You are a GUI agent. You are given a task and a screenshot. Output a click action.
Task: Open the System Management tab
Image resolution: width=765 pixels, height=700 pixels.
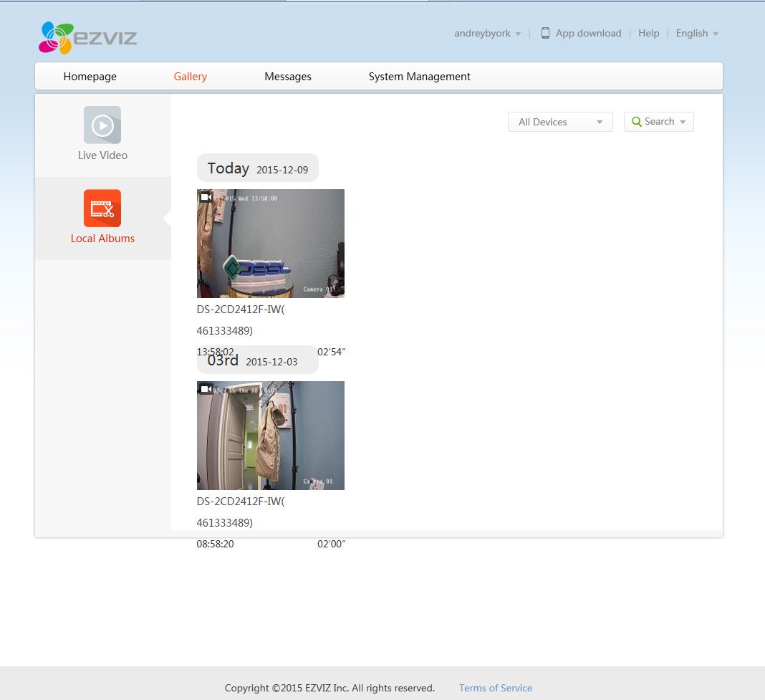[419, 77]
